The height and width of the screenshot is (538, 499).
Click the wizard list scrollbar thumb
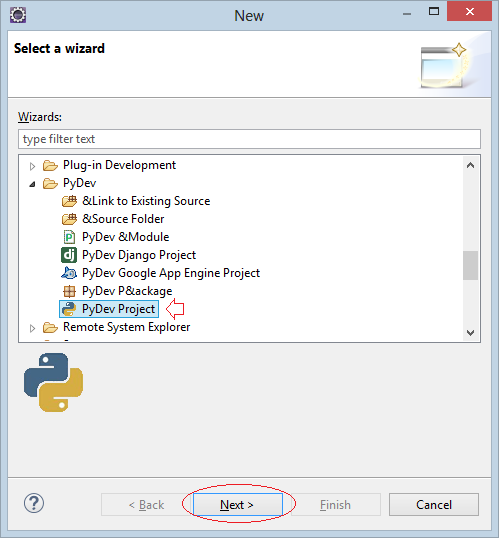pos(470,266)
